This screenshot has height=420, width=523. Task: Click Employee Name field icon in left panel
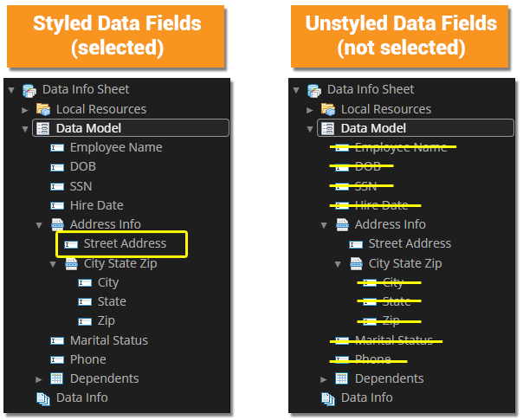point(57,147)
